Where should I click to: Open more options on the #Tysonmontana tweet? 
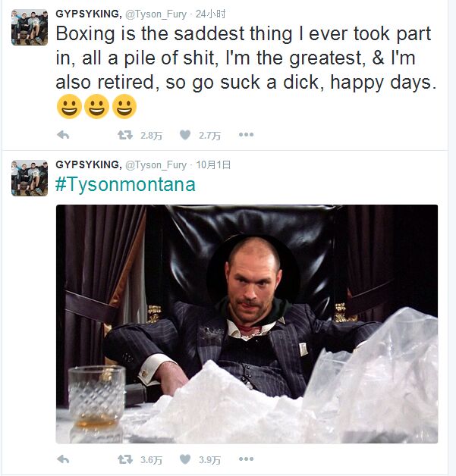click(x=246, y=459)
